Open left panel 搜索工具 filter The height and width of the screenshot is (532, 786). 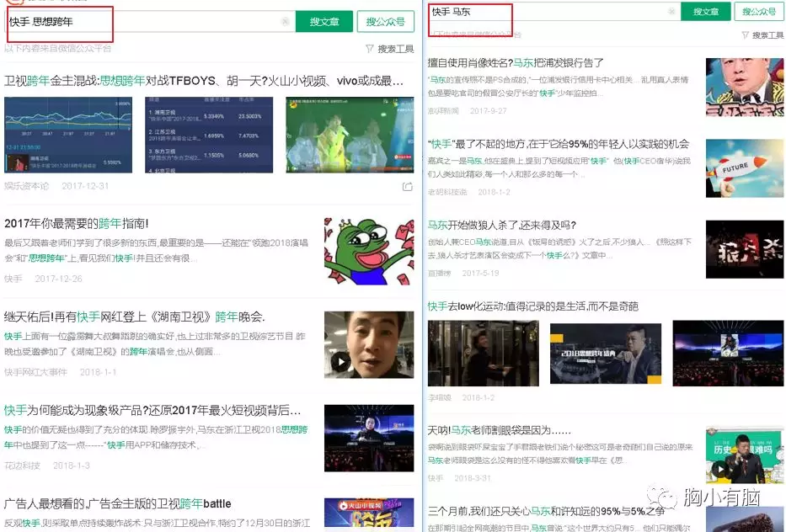tap(390, 49)
